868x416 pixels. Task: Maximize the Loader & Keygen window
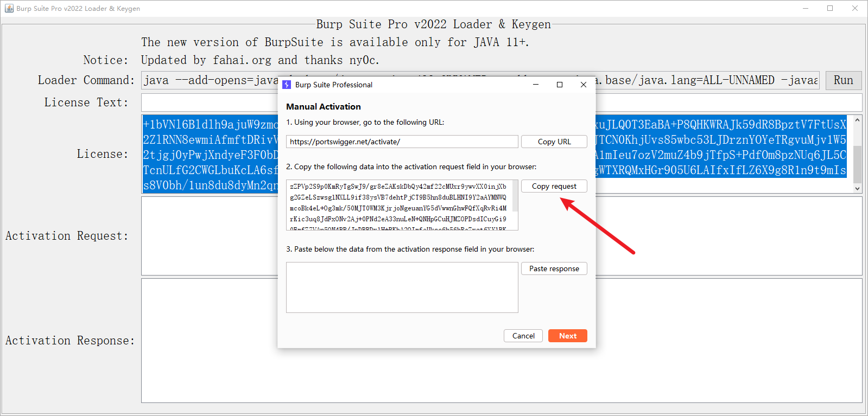830,8
